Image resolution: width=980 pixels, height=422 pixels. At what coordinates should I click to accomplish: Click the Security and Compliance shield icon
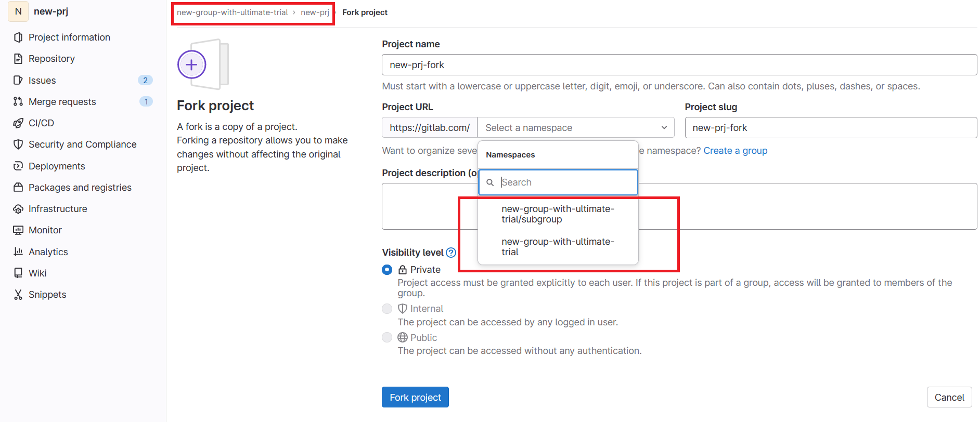[x=18, y=144]
